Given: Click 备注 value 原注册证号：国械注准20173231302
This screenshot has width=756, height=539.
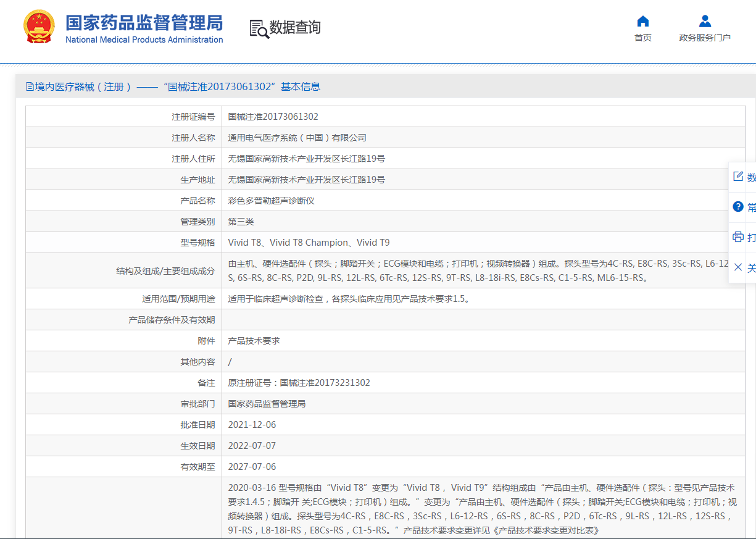Looking at the screenshot, I should click(299, 383).
